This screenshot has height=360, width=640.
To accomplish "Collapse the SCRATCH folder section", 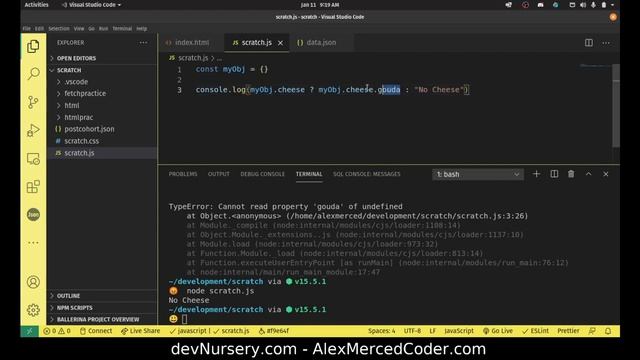I will tap(102, 70).
